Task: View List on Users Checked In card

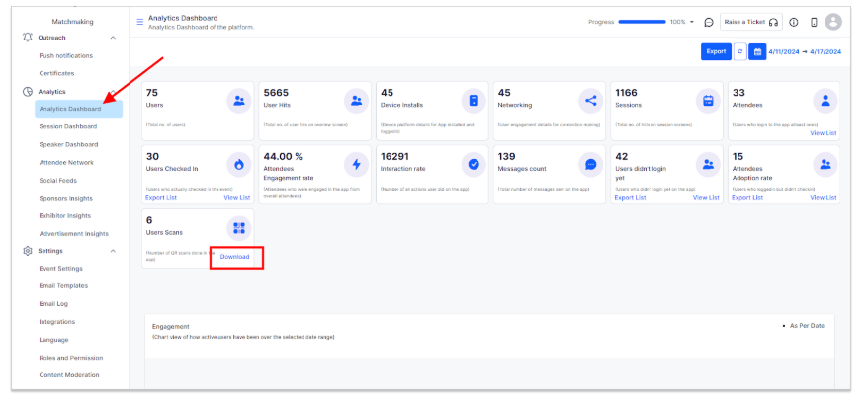Action: (x=237, y=198)
